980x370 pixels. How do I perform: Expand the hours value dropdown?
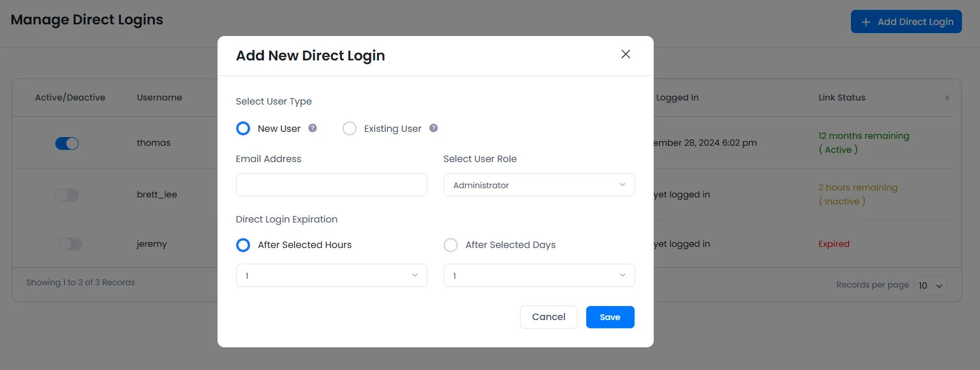pos(331,275)
